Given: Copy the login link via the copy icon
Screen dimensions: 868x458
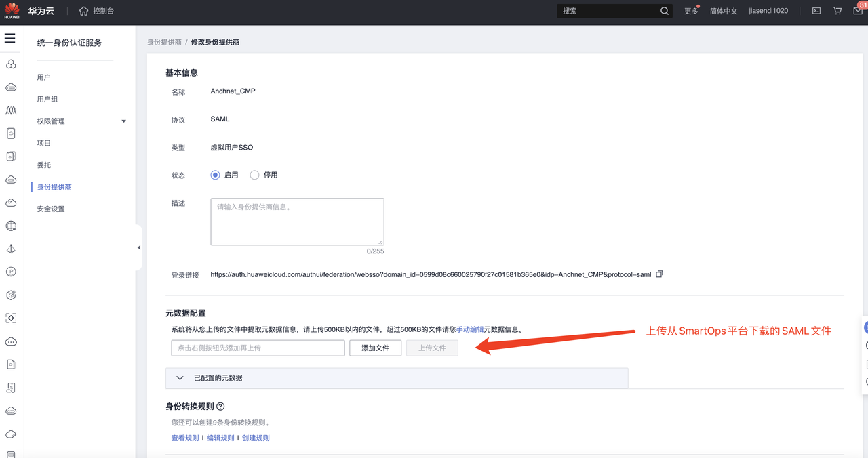Looking at the screenshot, I should pyautogui.click(x=659, y=274).
